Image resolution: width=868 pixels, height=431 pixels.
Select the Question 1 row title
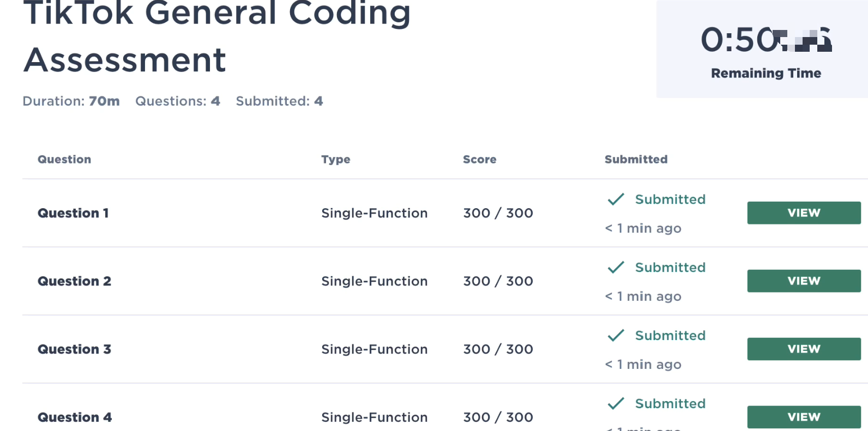pyautogui.click(x=73, y=213)
